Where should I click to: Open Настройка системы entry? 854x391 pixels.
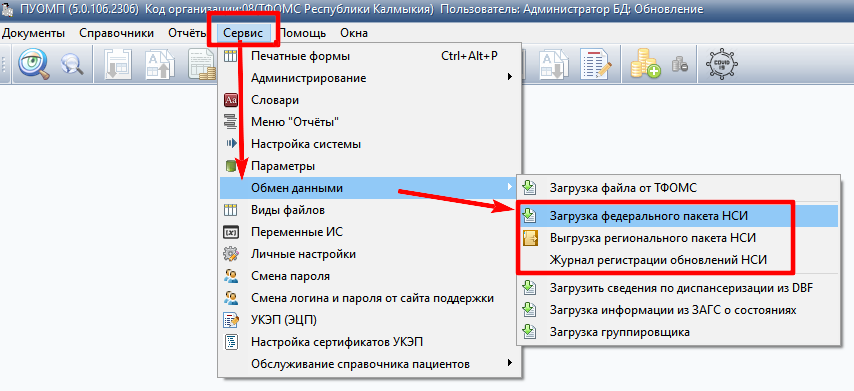(x=370, y=144)
